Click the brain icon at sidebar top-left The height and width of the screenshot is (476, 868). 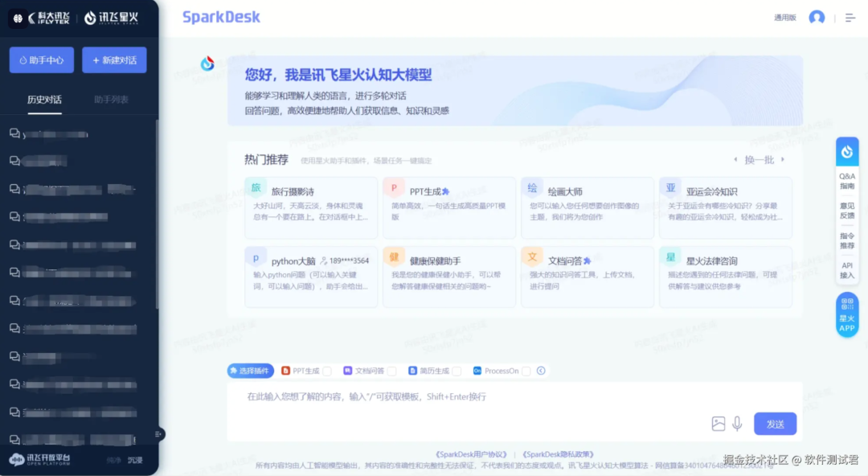(18, 18)
